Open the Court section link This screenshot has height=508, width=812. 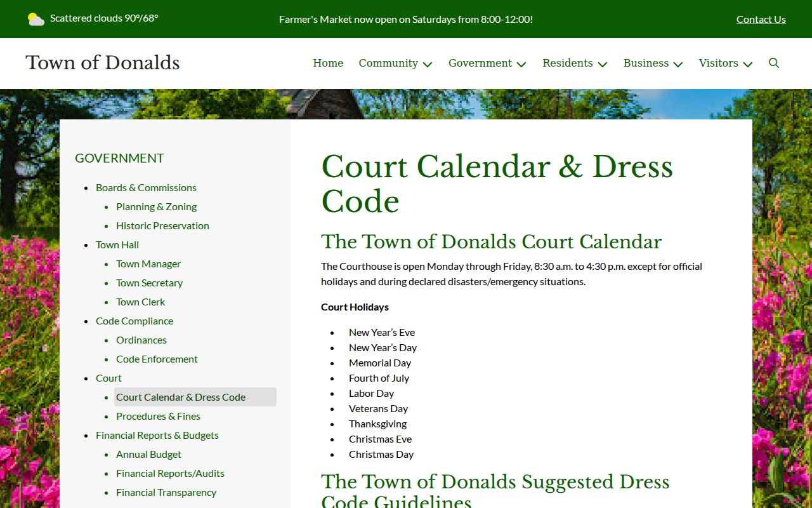(108, 378)
